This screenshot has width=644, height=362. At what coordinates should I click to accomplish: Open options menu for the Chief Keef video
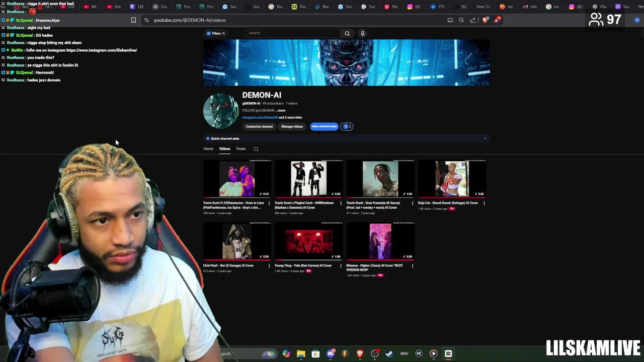coord(269,265)
